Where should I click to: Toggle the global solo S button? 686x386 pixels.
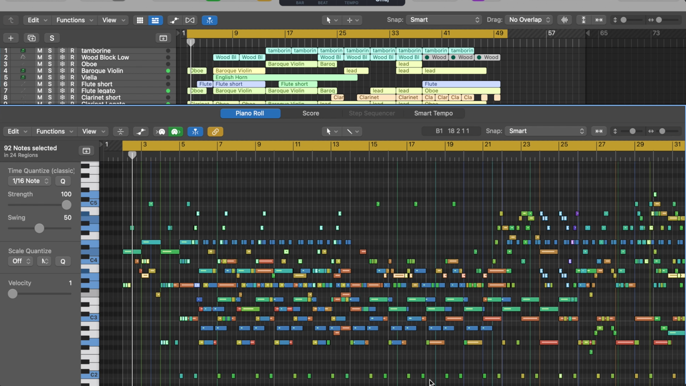[x=52, y=38]
